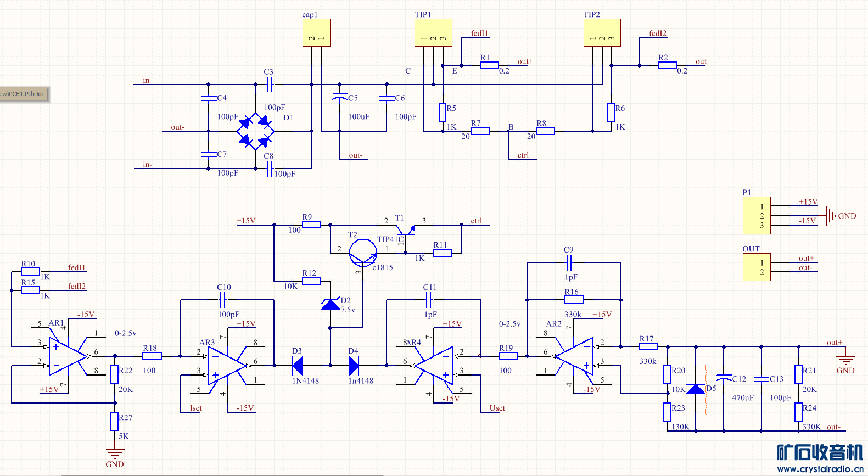This screenshot has height=476, width=868.
Task: Click the 'in-' net label
Action: (148, 164)
